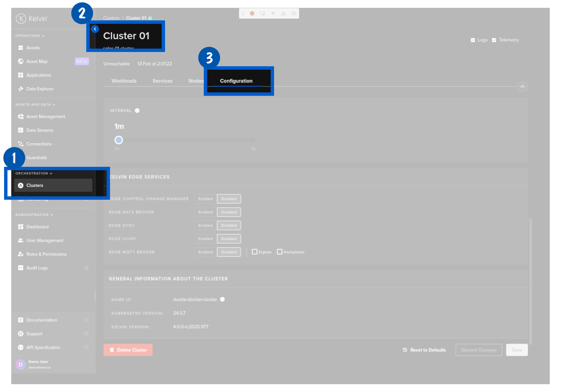Screen dimensions: 561x392
Task: Switch to the Workloads tab
Action: point(124,81)
